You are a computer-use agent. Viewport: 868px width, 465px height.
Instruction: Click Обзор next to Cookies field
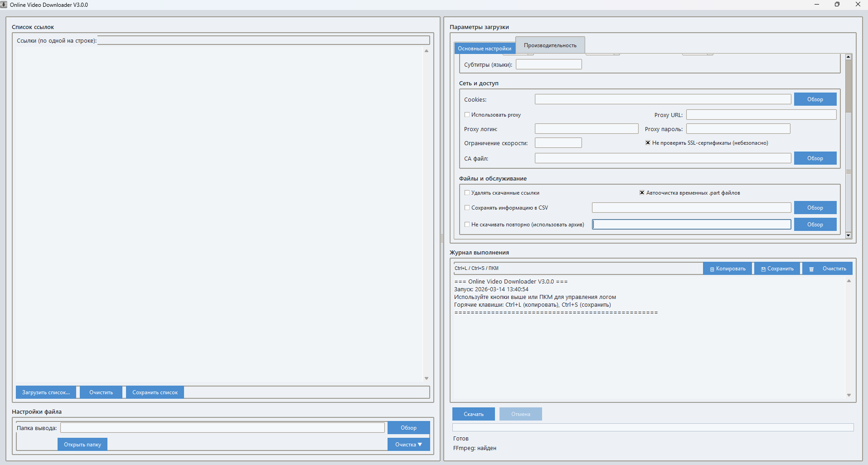[x=815, y=99]
